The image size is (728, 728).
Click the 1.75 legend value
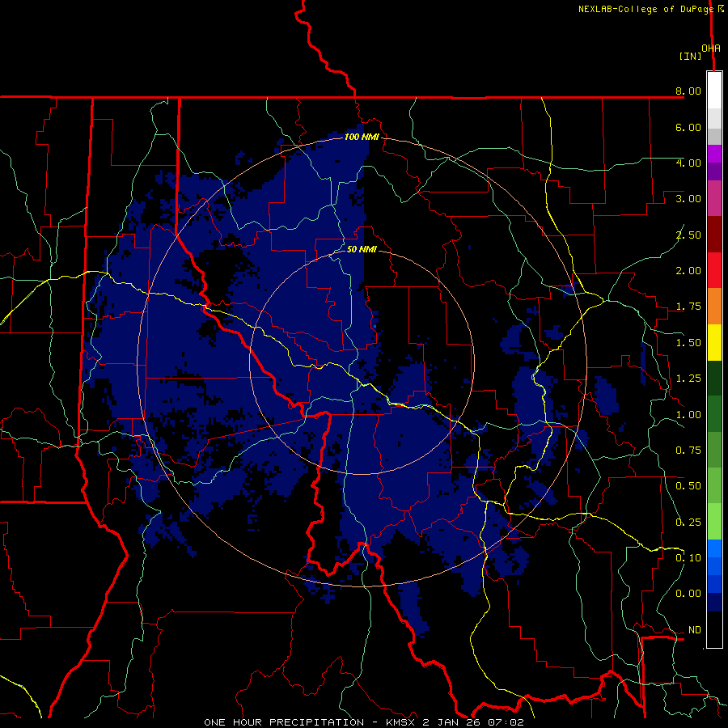click(x=688, y=307)
